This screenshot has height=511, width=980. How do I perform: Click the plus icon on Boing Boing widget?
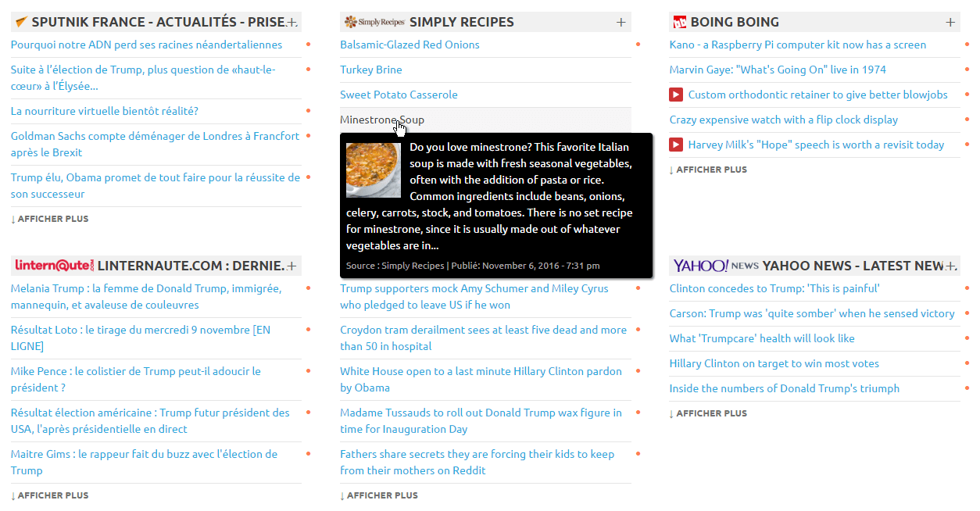[950, 22]
